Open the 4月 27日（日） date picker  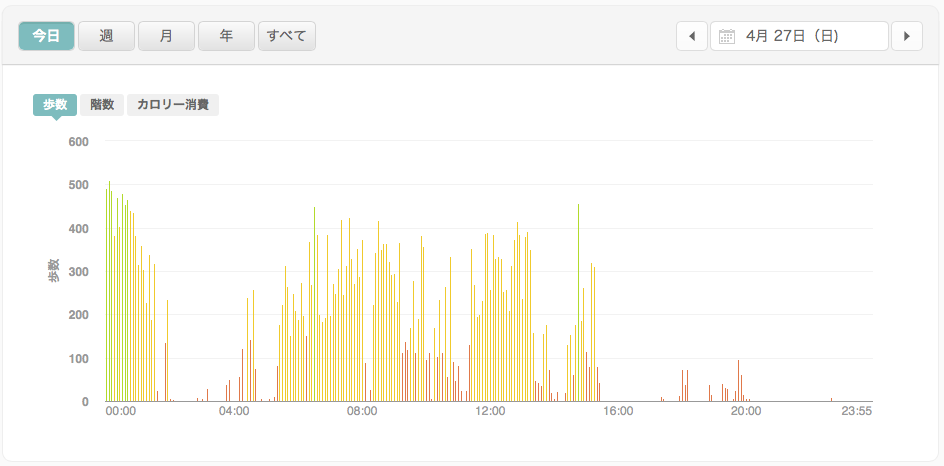[800, 36]
